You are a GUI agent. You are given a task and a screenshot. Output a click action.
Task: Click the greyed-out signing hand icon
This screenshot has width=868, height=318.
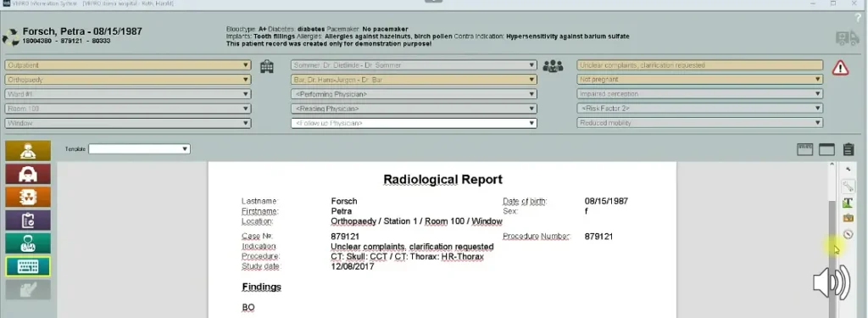click(28, 290)
